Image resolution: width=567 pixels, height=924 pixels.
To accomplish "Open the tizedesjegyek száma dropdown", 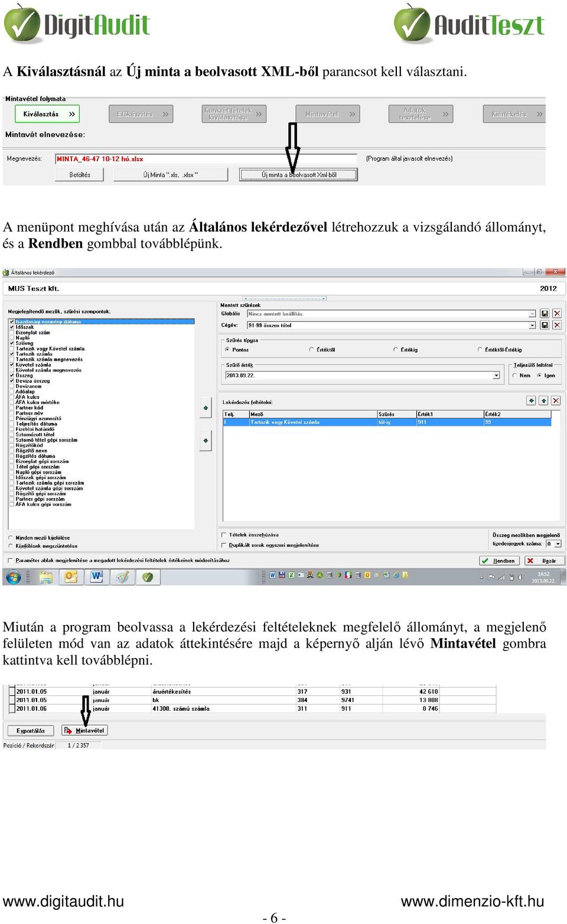I will pyautogui.click(x=558, y=544).
